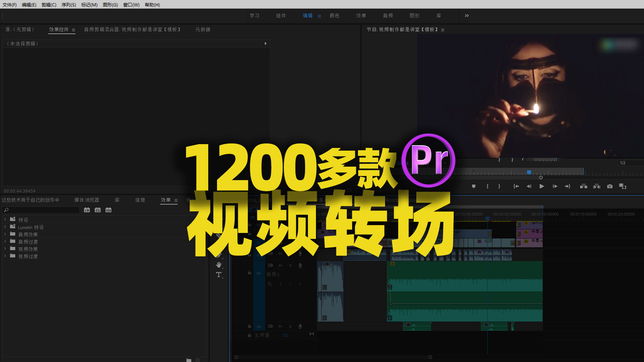Open the 信息 panel tab

[140, 200]
